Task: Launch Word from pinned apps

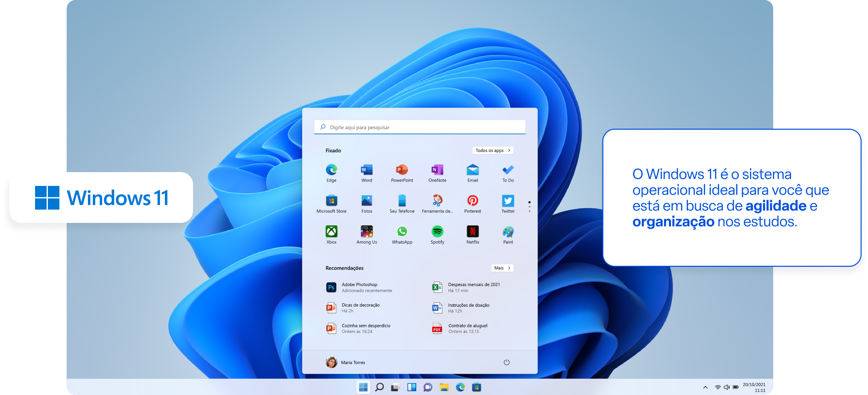Action: coord(367,173)
